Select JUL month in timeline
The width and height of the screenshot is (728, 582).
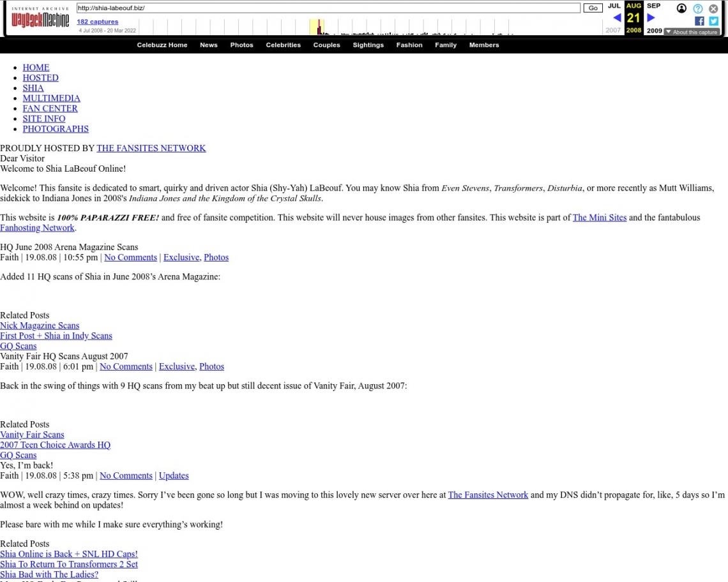pyautogui.click(x=614, y=6)
